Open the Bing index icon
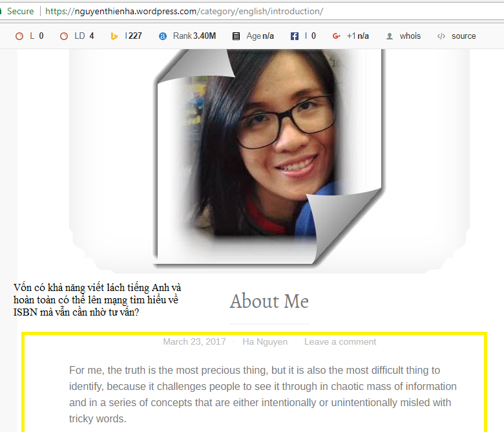504x432 pixels. (114, 36)
